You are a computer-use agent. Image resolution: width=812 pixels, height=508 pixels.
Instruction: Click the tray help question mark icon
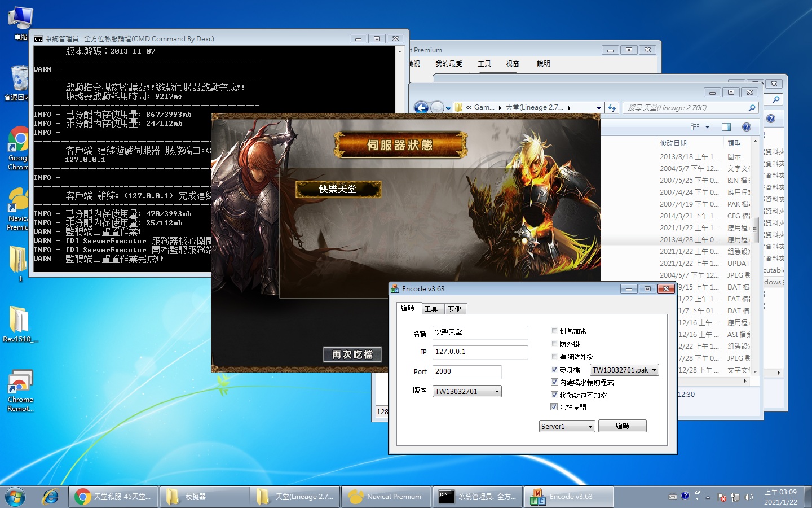685,496
